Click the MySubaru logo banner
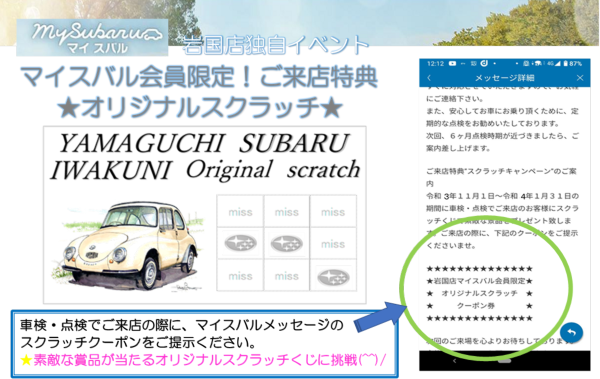This screenshot has width=600, height=379. coord(92,38)
